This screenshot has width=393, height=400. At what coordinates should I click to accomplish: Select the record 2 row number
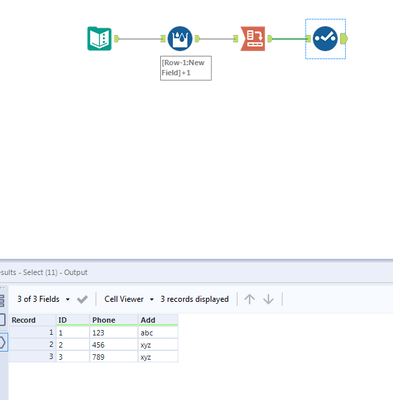point(32,345)
